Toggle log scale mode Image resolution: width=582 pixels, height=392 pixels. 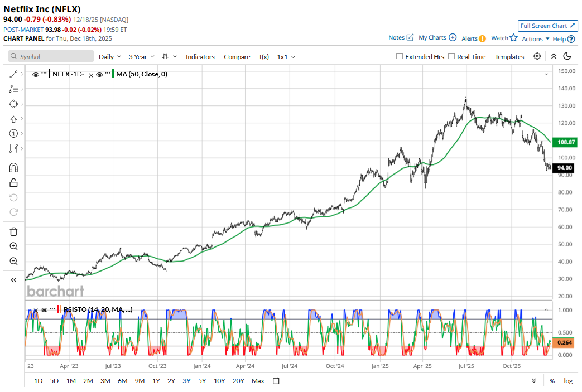click(568, 381)
